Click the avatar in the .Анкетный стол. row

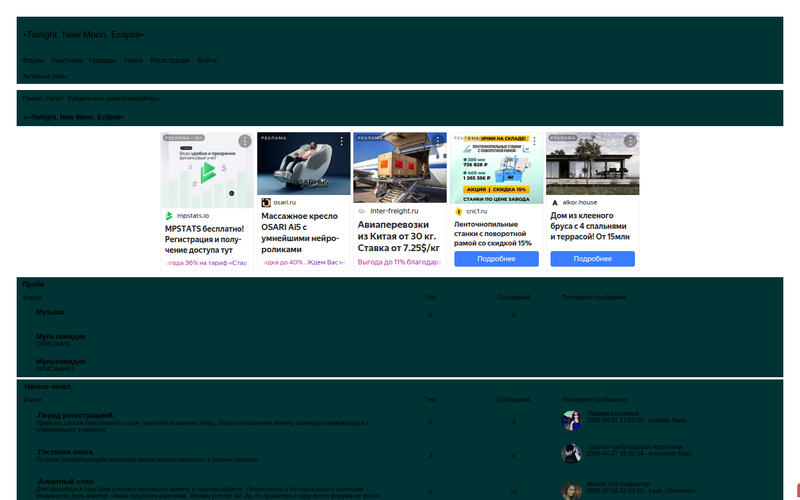coord(572,490)
